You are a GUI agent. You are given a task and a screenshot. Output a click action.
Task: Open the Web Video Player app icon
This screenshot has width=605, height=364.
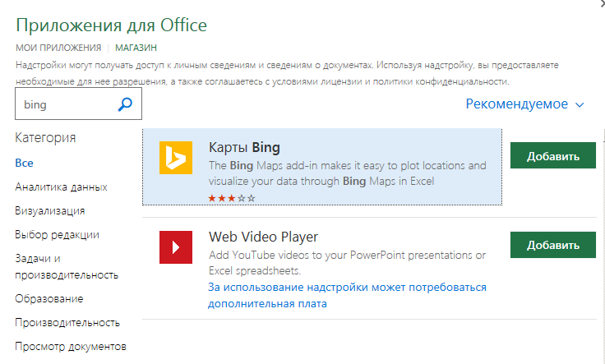[x=176, y=247]
